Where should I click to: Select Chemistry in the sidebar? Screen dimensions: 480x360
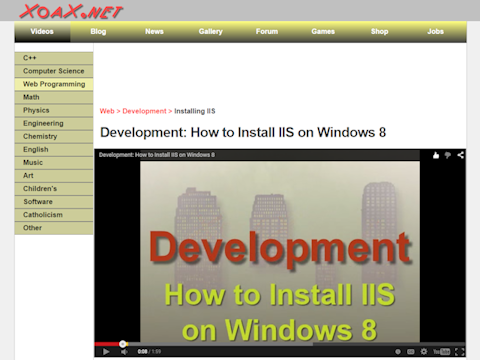point(54,136)
